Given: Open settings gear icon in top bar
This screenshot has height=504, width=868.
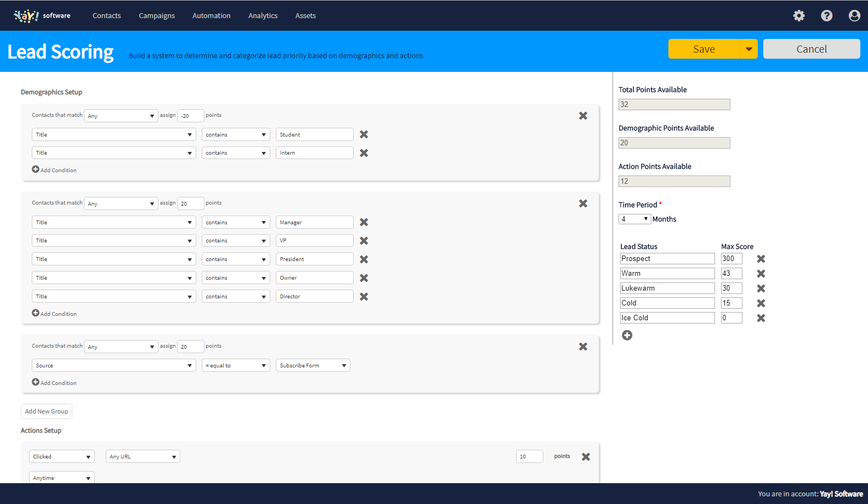Looking at the screenshot, I should point(799,16).
